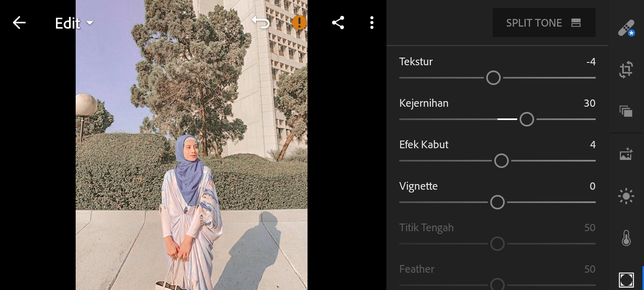Click the Efek Kabut slider knob
Screen dimensions: 644x290
502,161
